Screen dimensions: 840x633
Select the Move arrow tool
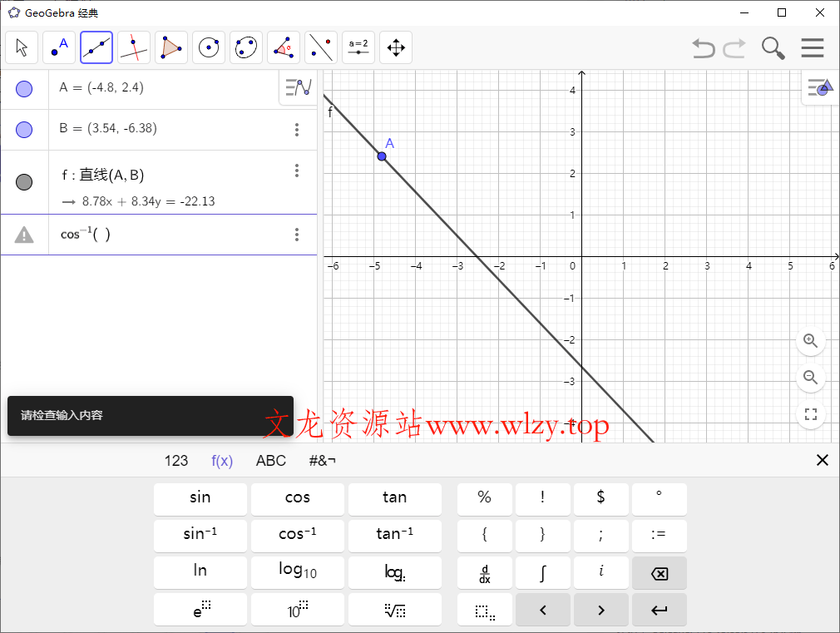(22, 47)
